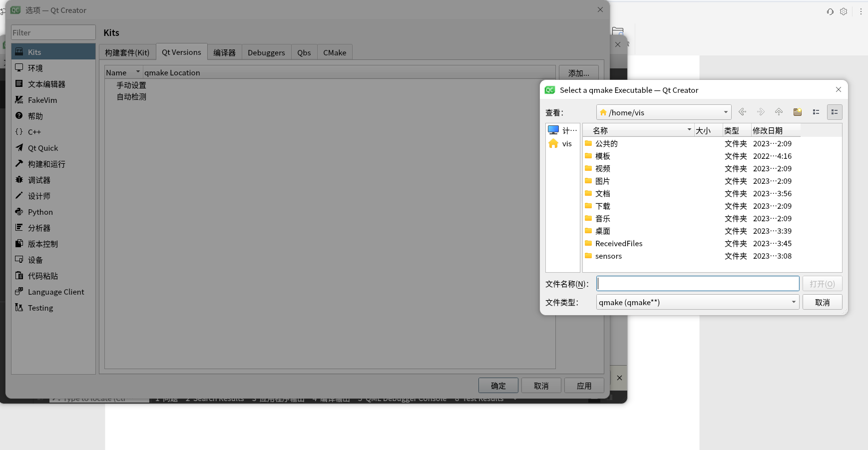Switch to 构建套件(Kit) tab
The width and height of the screenshot is (868, 450).
coord(127,52)
